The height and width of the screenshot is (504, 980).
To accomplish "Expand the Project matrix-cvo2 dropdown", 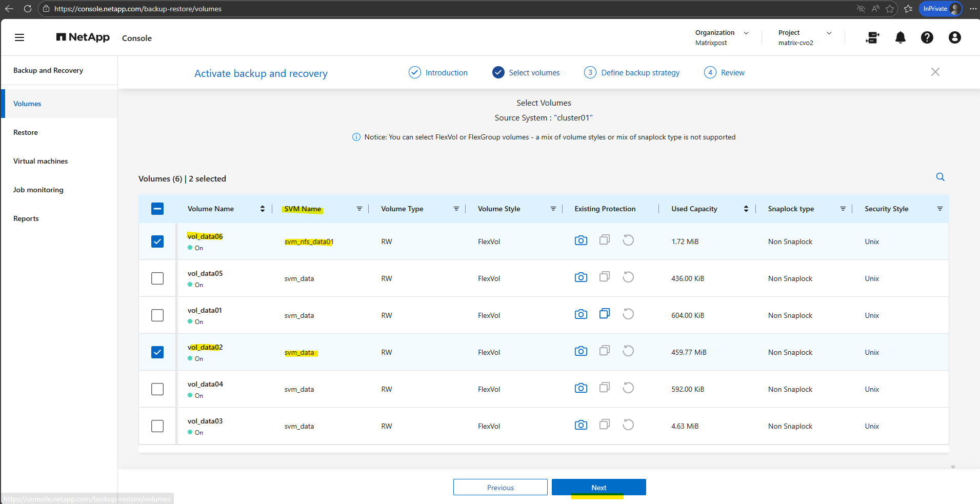I will click(x=829, y=33).
